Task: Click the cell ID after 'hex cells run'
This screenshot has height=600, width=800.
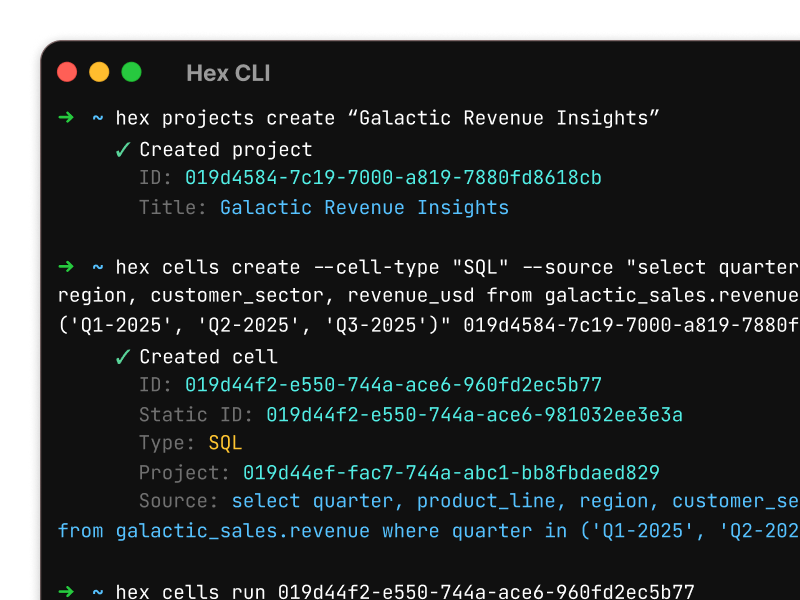Action: (x=486, y=592)
